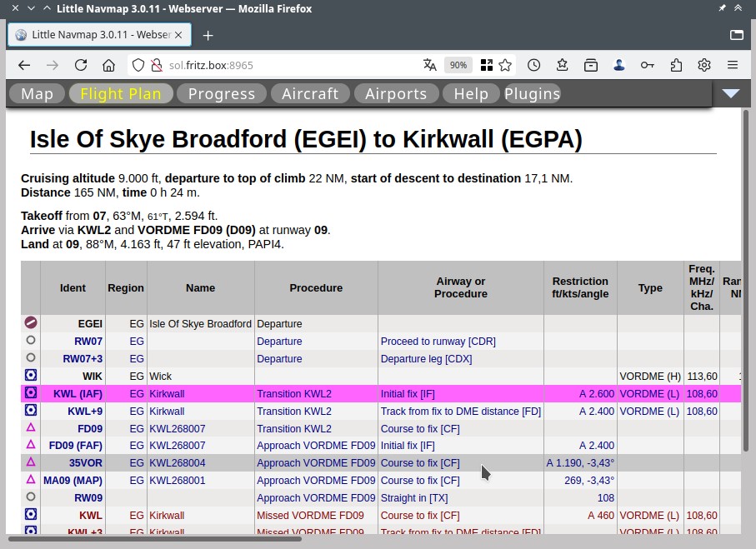Open the Progress tab
The image size is (756, 549).
(222, 93)
